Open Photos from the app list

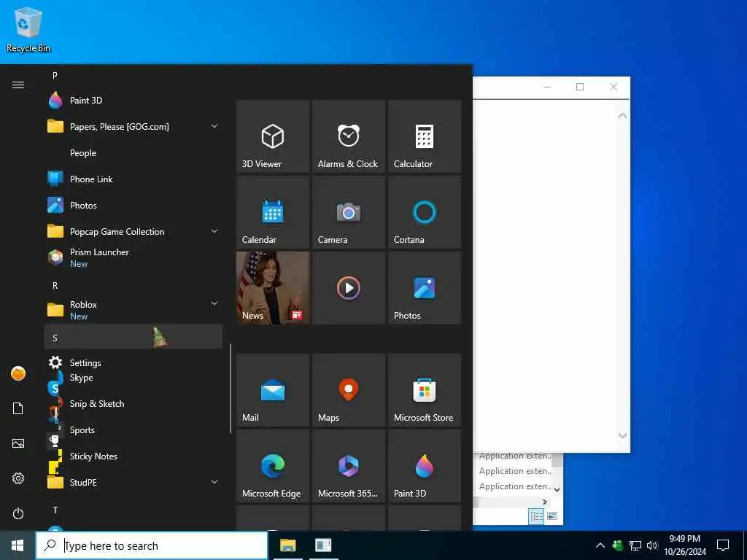(133, 205)
